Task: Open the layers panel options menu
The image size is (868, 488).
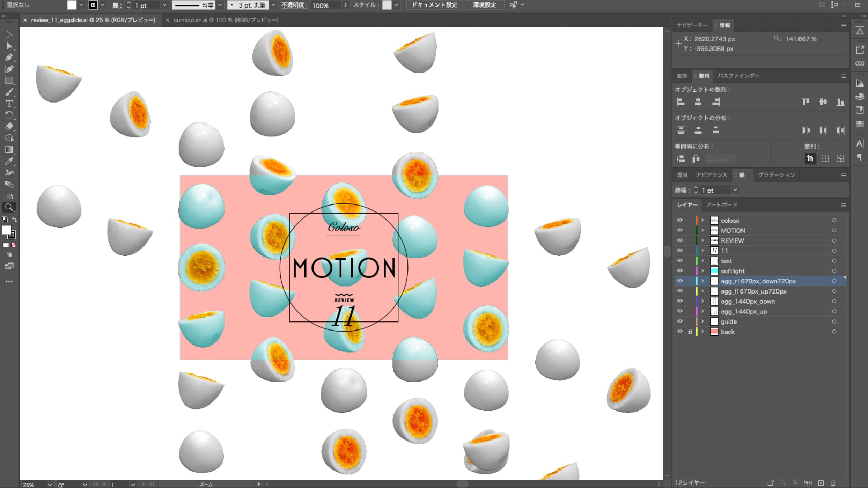Action: click(x=844, y=205)
